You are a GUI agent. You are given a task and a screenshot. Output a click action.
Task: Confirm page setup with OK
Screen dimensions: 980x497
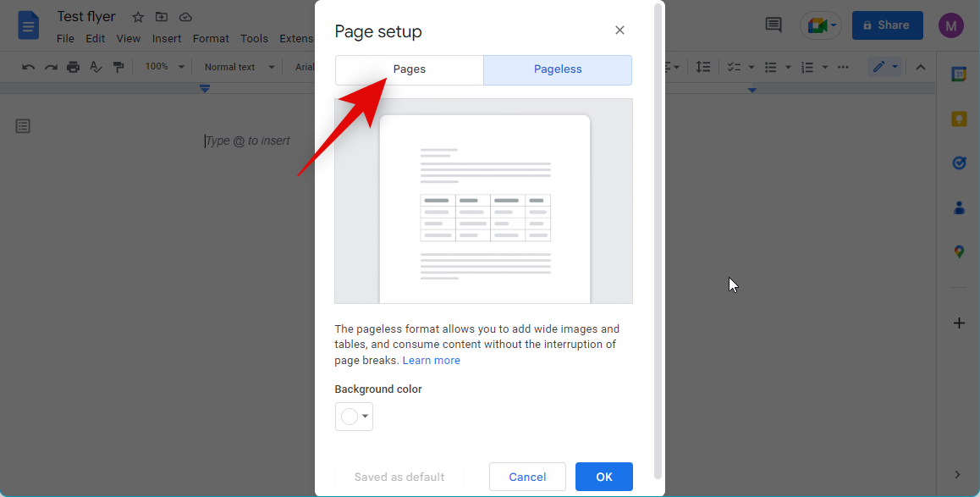(x=603, y=477)
